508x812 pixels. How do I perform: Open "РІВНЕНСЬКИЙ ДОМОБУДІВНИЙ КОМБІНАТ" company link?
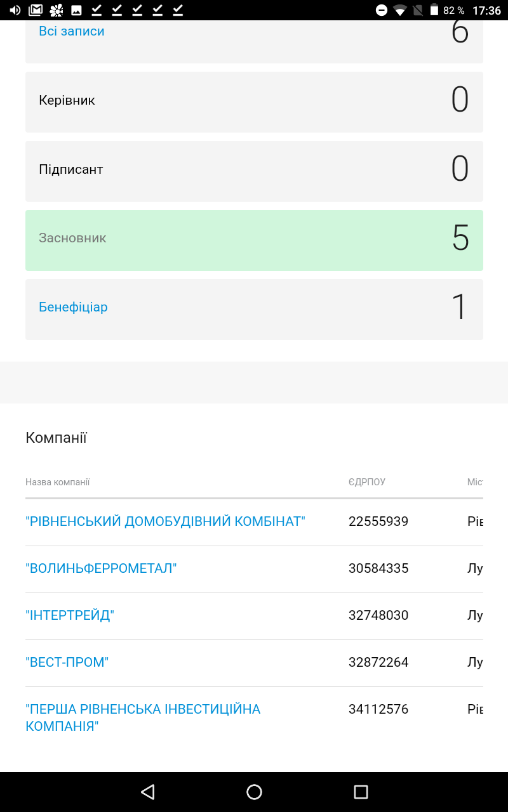pos(165,521)
